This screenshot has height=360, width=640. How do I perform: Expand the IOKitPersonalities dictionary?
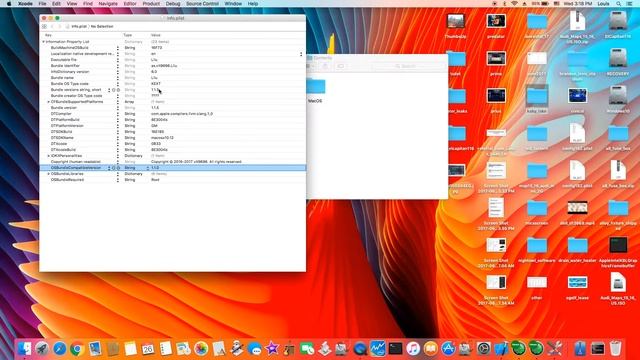pos(48,156)
